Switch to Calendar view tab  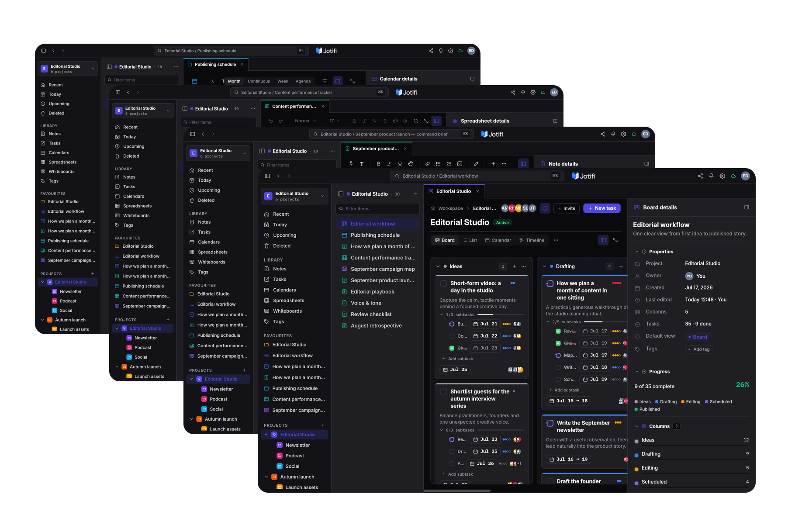tap(498, 240)
